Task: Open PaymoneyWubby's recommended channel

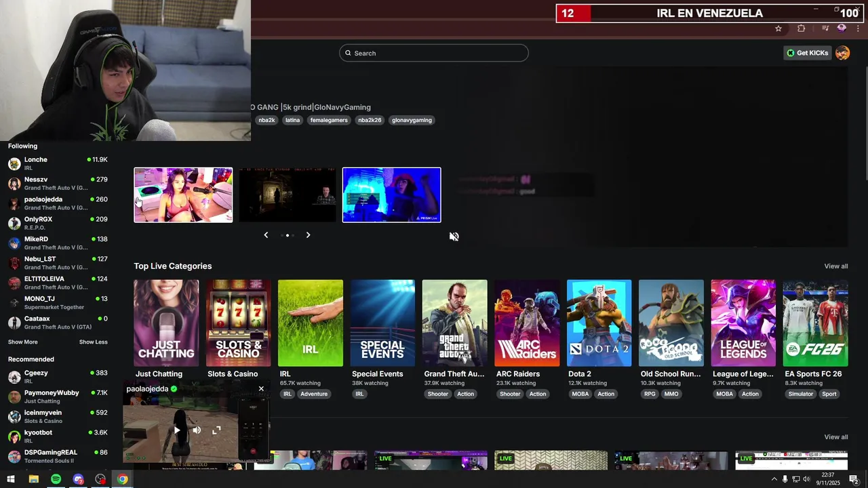Action: (58, 396)
